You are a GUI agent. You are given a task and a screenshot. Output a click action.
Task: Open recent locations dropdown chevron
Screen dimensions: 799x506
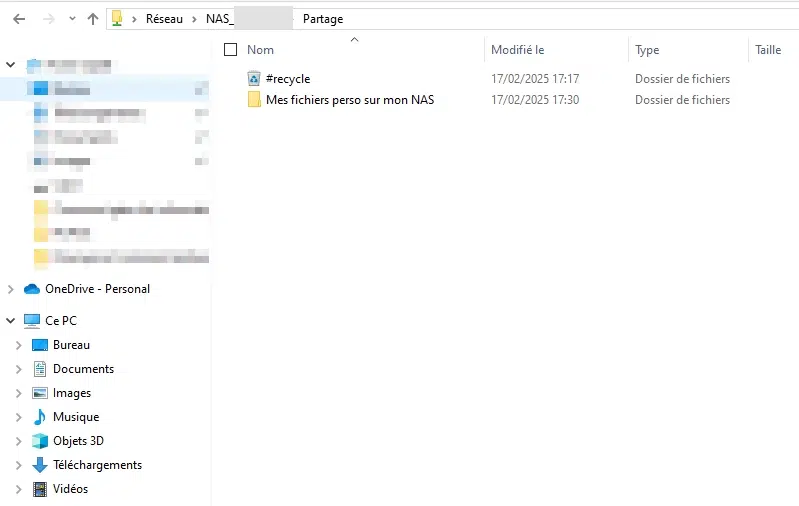click(72, 19)
